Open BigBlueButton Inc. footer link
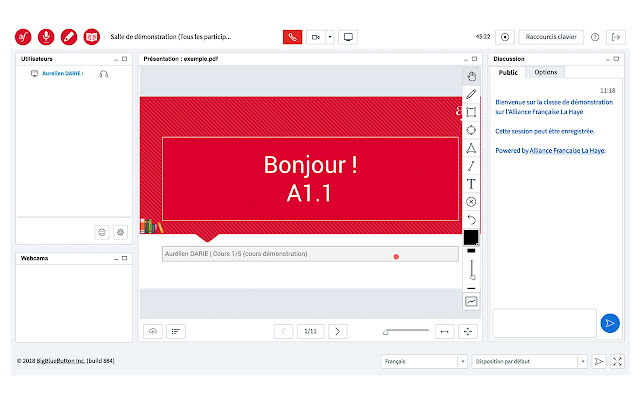 [x=60, y=361]
